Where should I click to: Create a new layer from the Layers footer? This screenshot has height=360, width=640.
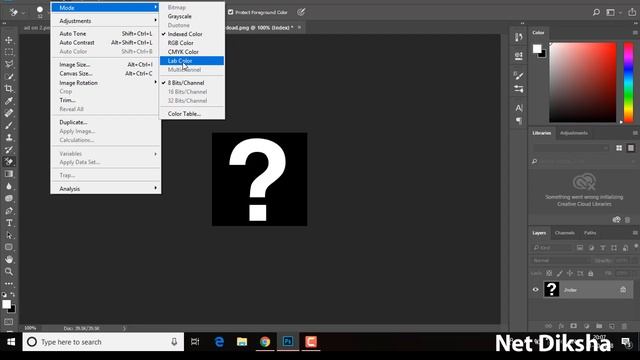coord(611,326)
